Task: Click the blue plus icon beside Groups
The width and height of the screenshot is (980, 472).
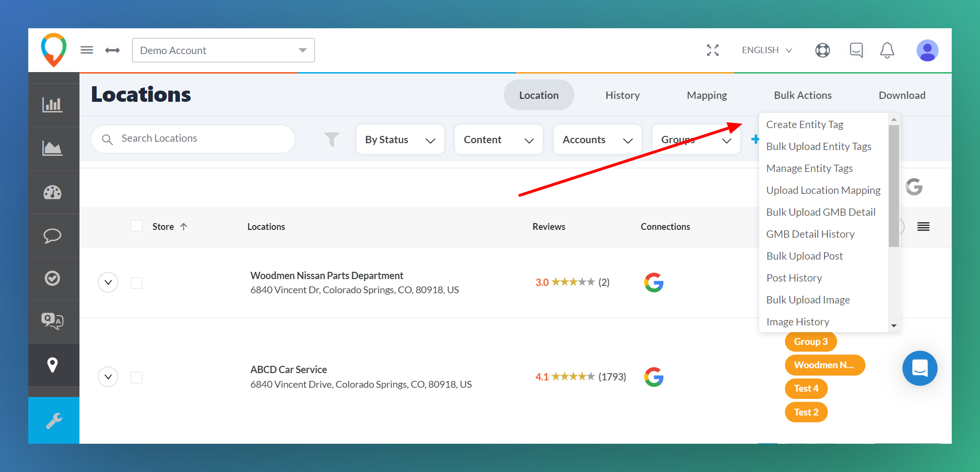Action: point(755,139)
